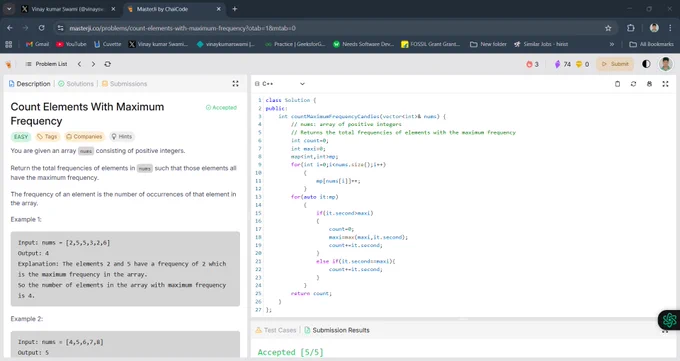This screenshot has height=361, width=680.
Task: Open the Vinay kumar Swami bookmark
Action: pyautogui.click(x=158, y=44)
